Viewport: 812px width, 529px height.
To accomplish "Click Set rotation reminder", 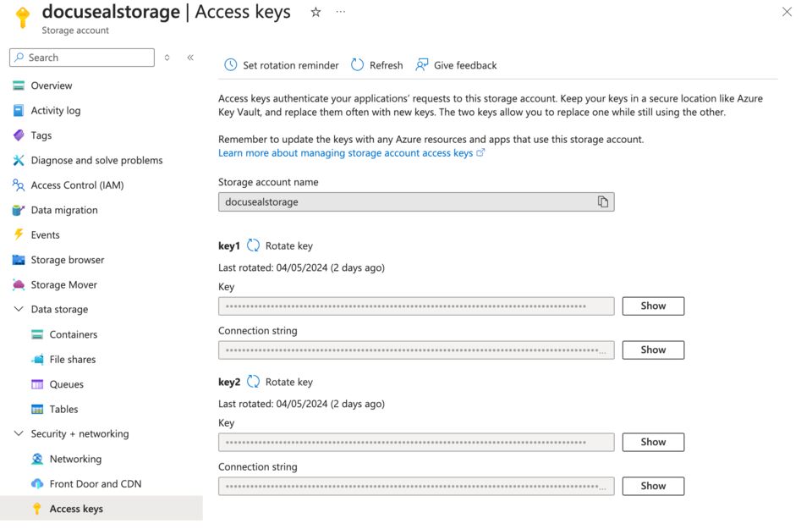I will 281,65.
